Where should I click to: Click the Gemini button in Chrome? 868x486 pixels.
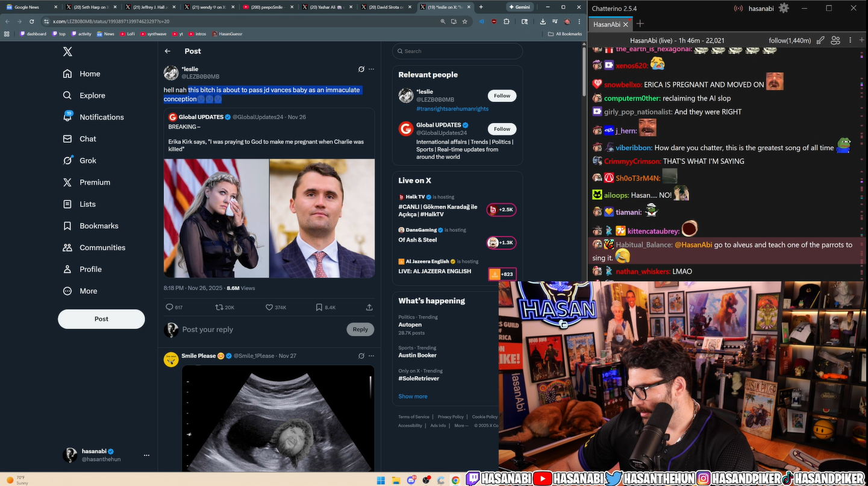[520, 7]
